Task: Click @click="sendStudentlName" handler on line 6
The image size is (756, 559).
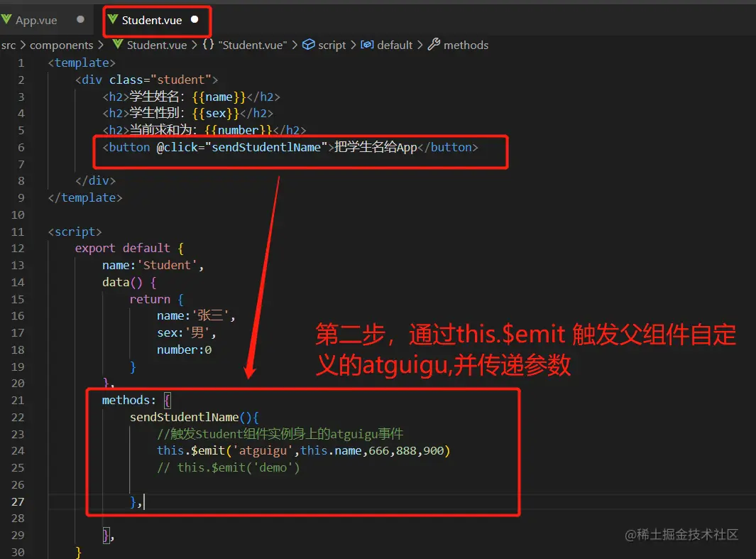Action: pyautogui.click(x=242, y=147)
